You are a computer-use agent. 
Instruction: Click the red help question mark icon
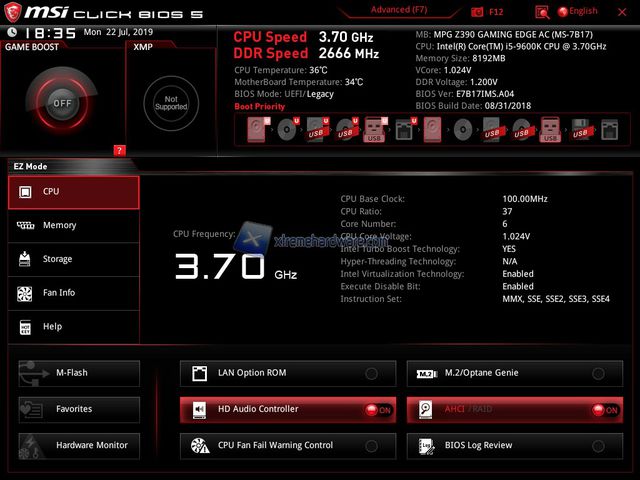coord(120,151)
